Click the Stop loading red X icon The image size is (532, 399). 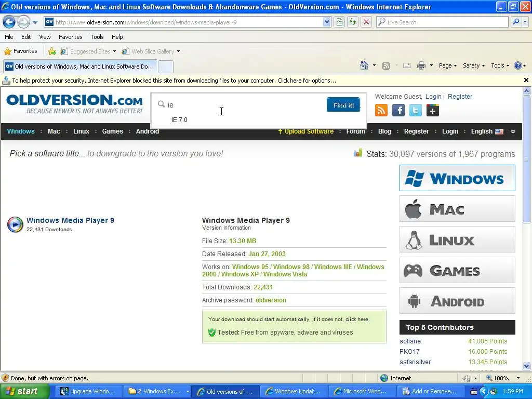(366, 22)
